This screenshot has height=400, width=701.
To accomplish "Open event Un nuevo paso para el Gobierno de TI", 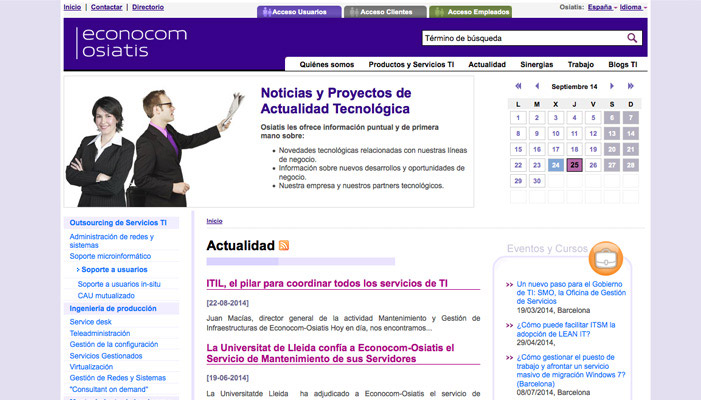I will coord(571,293).
